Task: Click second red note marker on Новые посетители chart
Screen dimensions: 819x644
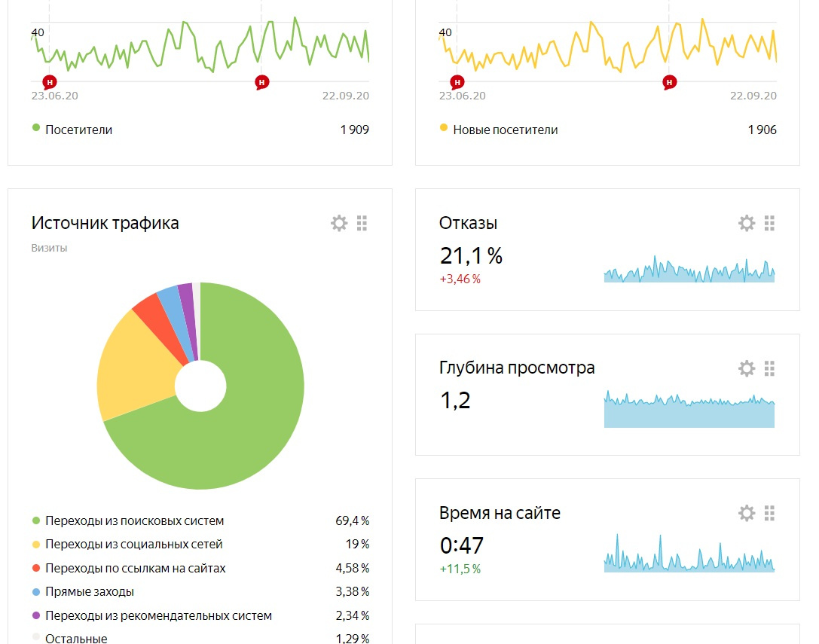Action: pyautogui.click(x=669, y=82)
